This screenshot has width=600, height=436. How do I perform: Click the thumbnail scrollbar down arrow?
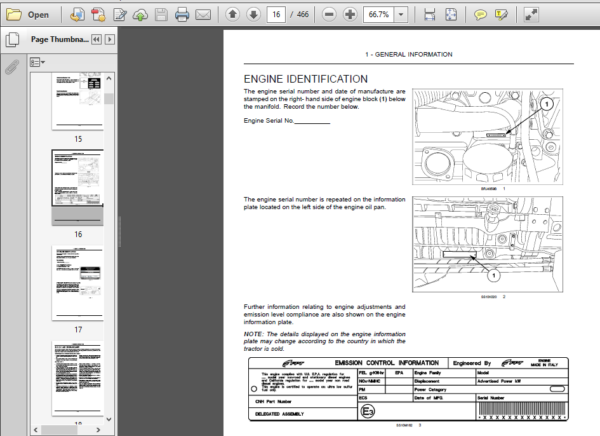click(109, 419)
